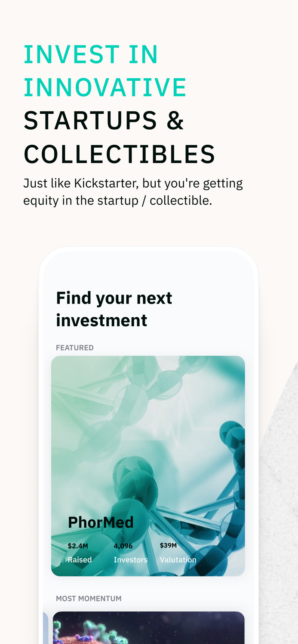Click the Investors label under PhorMed

(x=131, y=559)
